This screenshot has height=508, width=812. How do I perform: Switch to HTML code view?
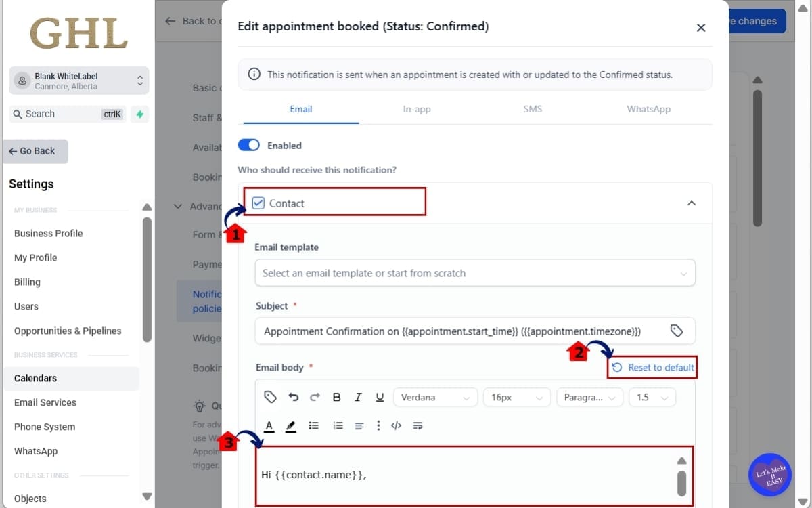coord(397,425)
